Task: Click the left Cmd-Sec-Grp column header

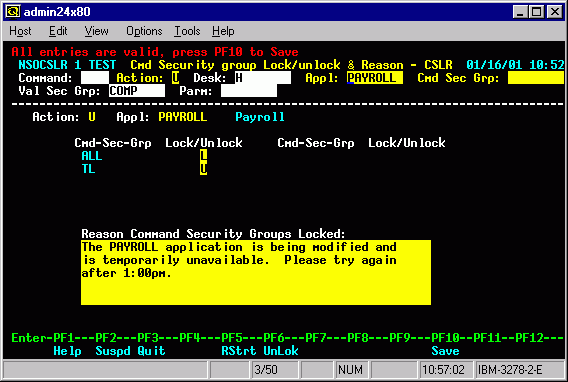Action: (113, 143)
